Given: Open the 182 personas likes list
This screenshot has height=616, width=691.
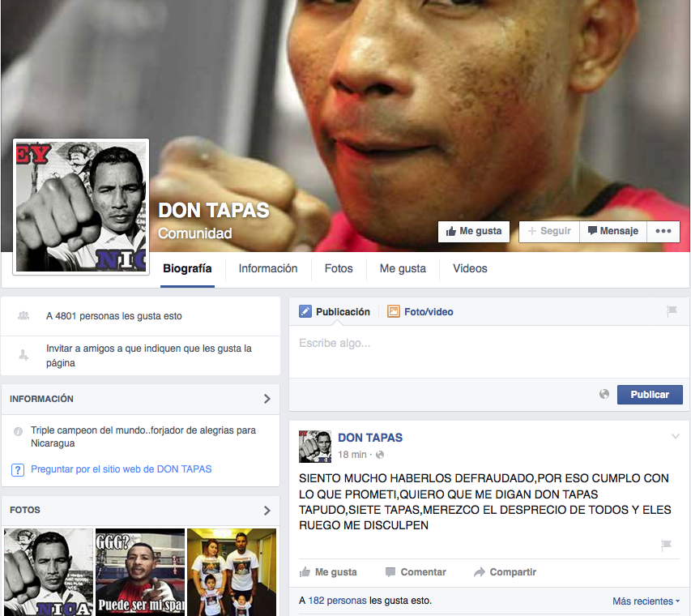Looking at the screenshot, I should [x=337, y=601].
